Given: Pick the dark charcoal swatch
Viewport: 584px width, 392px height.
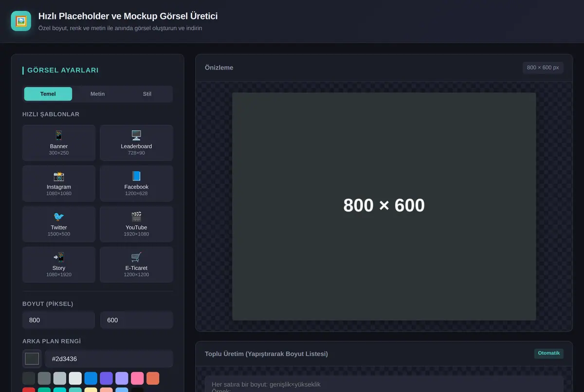Looking at the screenshot, I should (x=29, y=378).
